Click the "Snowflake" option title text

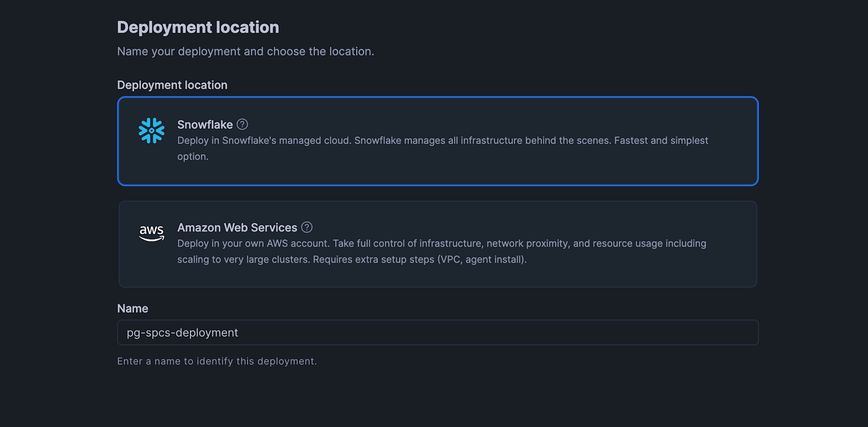click(205, 125)
